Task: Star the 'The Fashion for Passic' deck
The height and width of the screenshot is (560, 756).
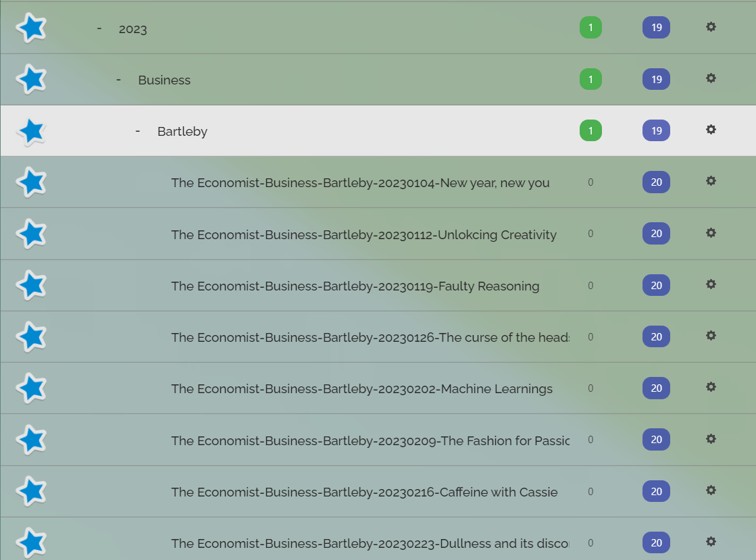Action: [31, 440]
